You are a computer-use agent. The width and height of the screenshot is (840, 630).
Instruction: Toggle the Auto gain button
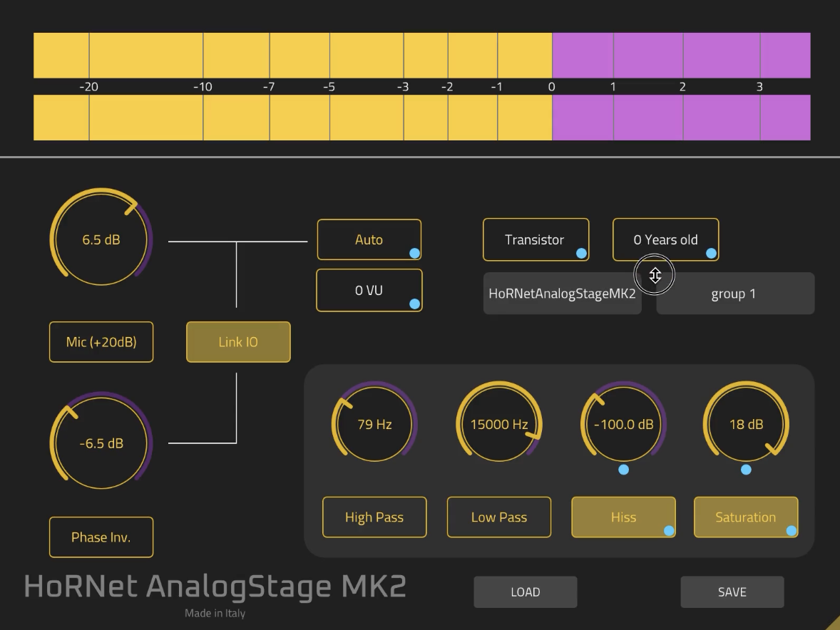click(x=369, y=239)
